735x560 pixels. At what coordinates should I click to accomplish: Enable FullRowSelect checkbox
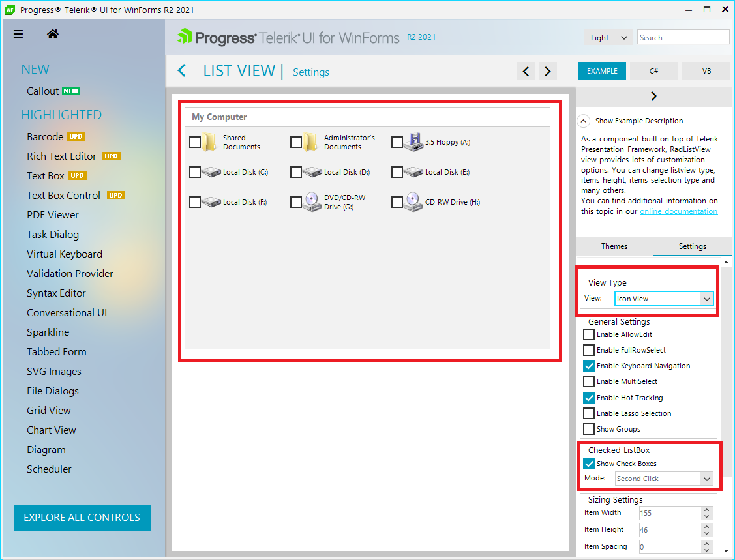589,350
